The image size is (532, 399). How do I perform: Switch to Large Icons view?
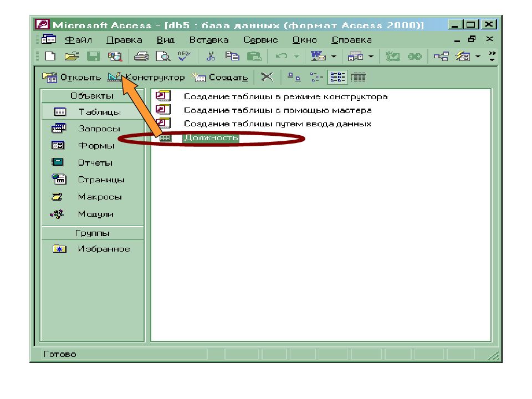(294, 77)
